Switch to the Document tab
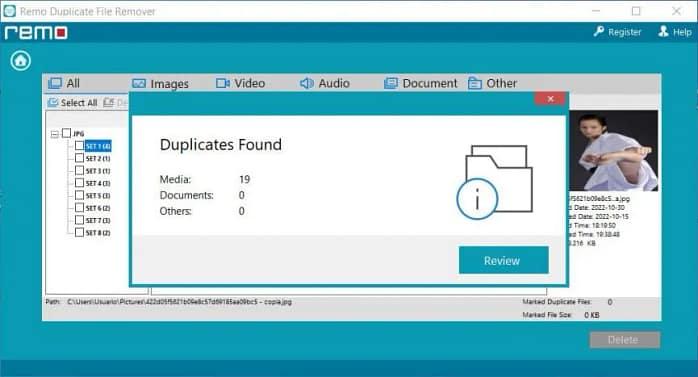The width and height of the screenshot is (698, 377). (420, 83)
